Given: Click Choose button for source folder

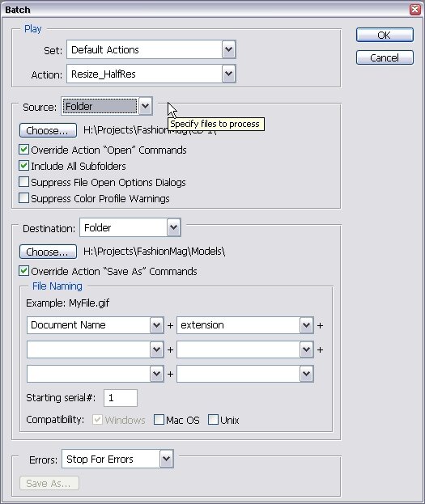Looking at the screenshot, I should coord(48,130).
